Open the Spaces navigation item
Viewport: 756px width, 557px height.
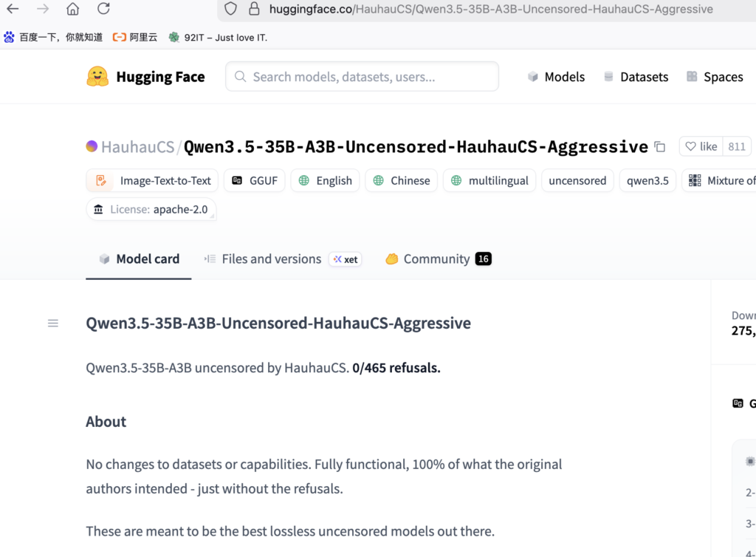coord(715,77)
